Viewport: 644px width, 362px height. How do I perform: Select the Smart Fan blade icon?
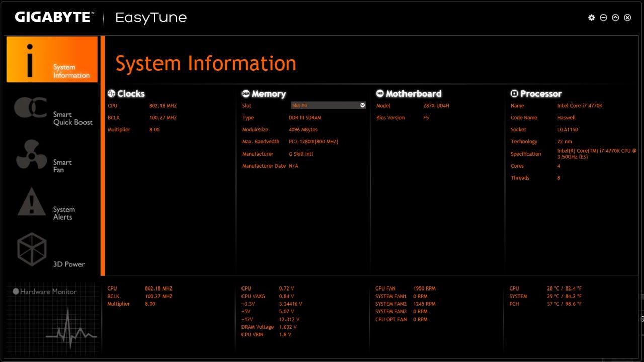click(x=31, y=155)
